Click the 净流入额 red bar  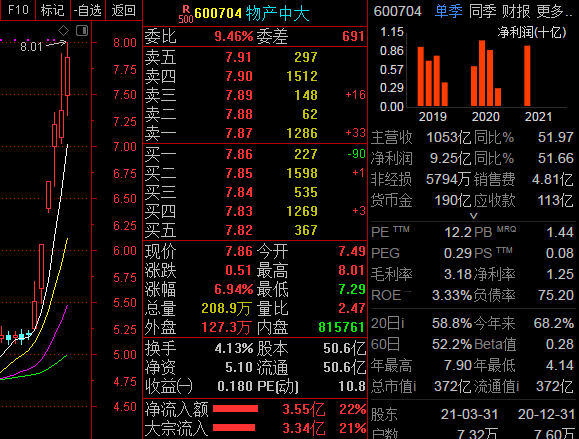[235, 409]
